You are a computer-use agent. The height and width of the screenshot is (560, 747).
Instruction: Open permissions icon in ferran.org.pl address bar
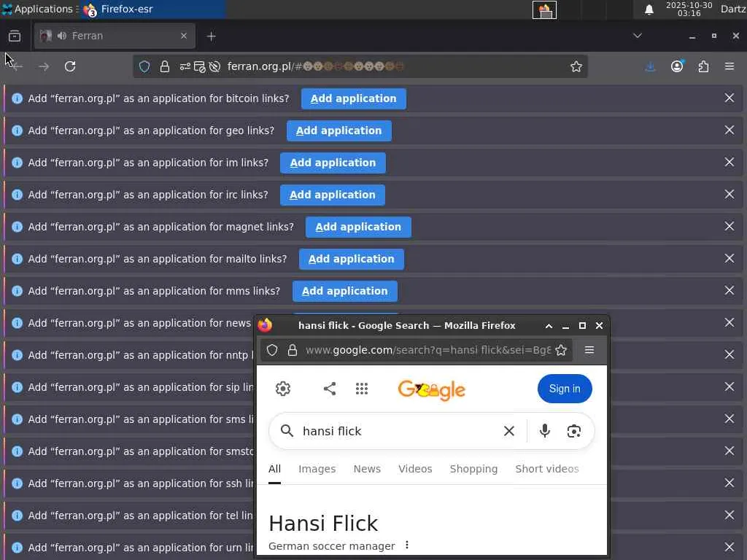click(x=185, y=66)
